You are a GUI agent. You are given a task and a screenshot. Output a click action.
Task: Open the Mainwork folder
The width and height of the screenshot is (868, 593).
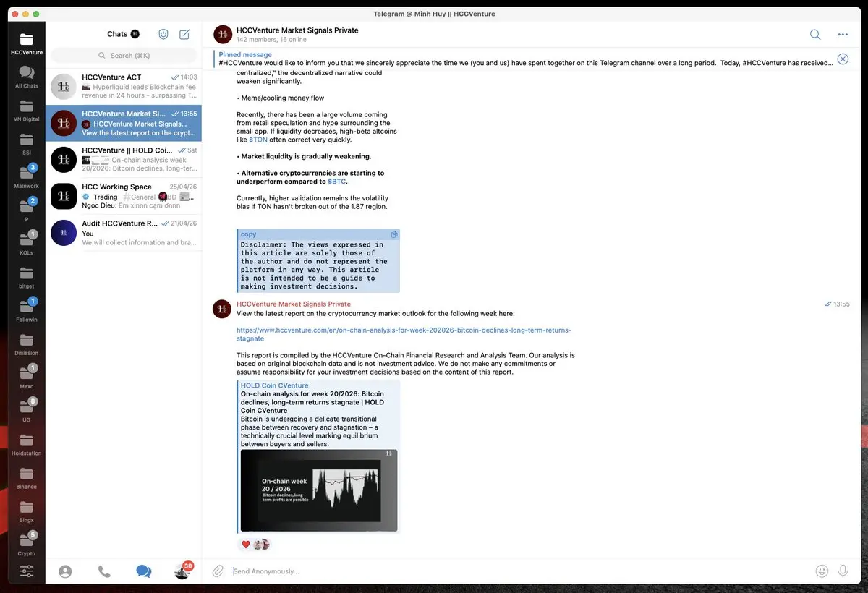(27, 176)
